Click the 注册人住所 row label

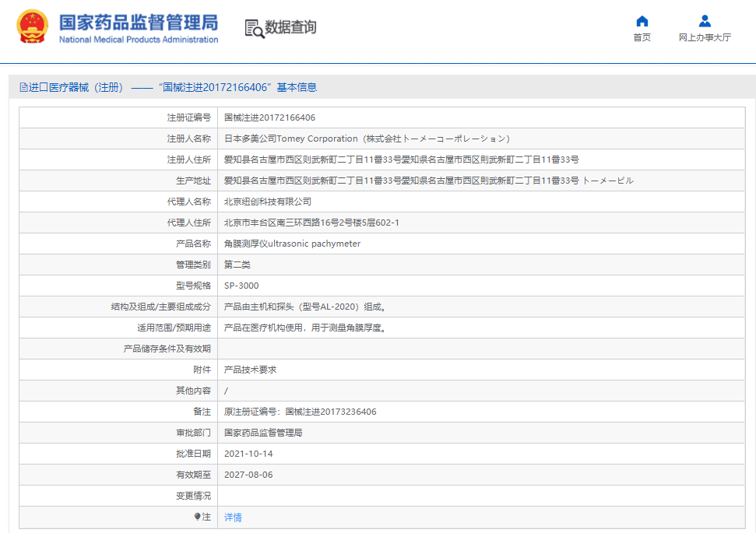pyautogui.click(x=189, y=160)
